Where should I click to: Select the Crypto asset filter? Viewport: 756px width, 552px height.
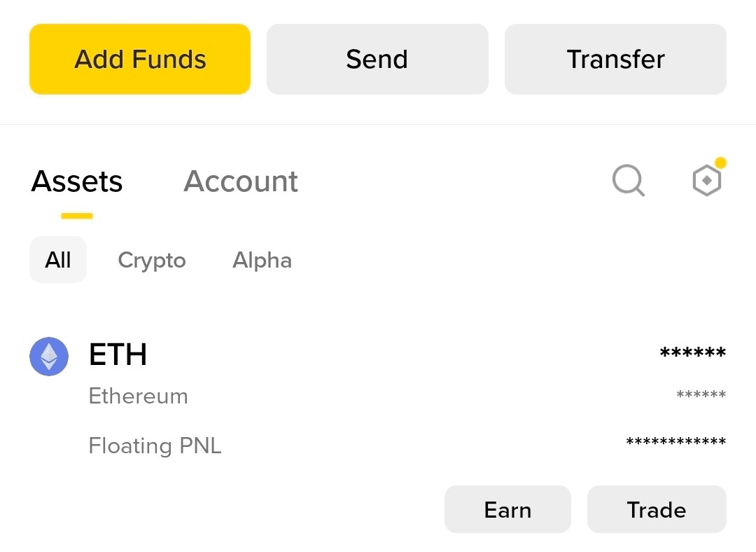[152, 261]
